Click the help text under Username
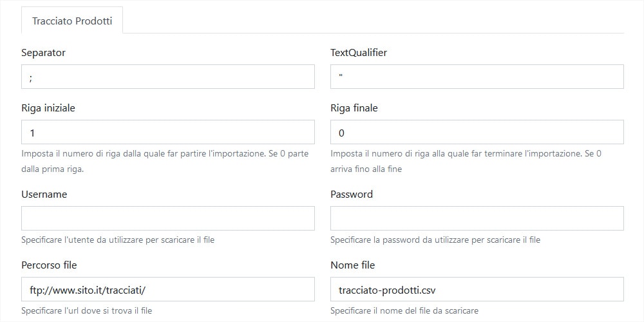 118,240
